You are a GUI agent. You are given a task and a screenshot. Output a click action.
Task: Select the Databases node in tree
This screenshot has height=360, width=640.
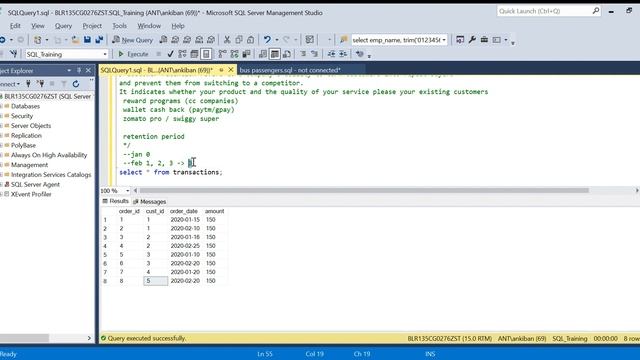(25, 106)
